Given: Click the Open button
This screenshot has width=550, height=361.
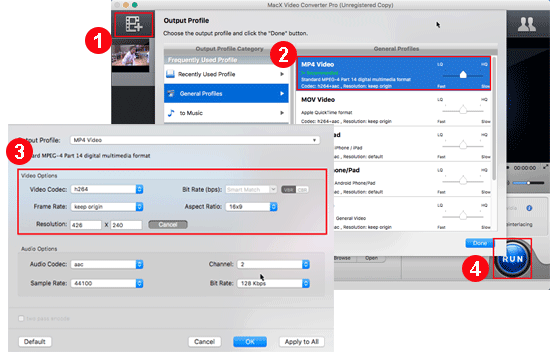Looking at the screenshot, I should (x=371, y=258).
